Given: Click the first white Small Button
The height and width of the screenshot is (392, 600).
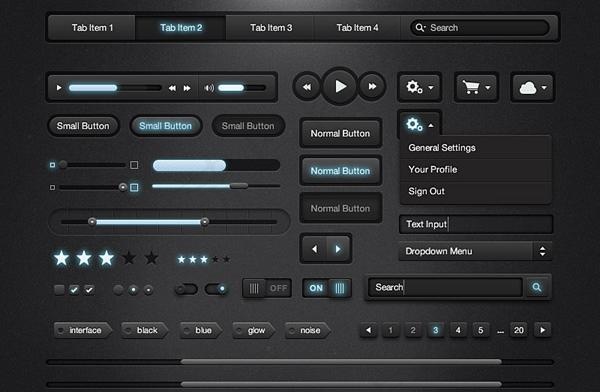Looking at the screenshot, I should (83, 126).
